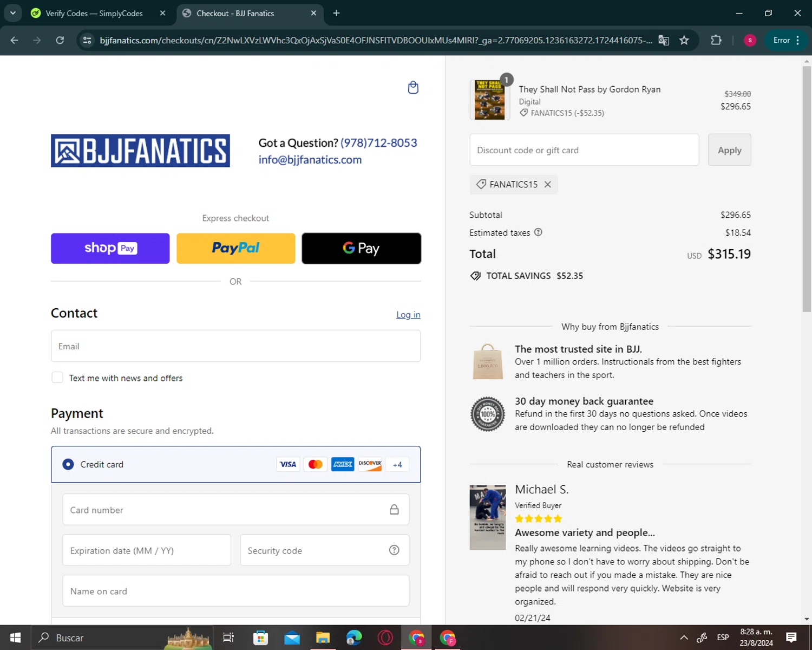
Task: Open the Mail app on the taskbar
Action: [292, 638]
